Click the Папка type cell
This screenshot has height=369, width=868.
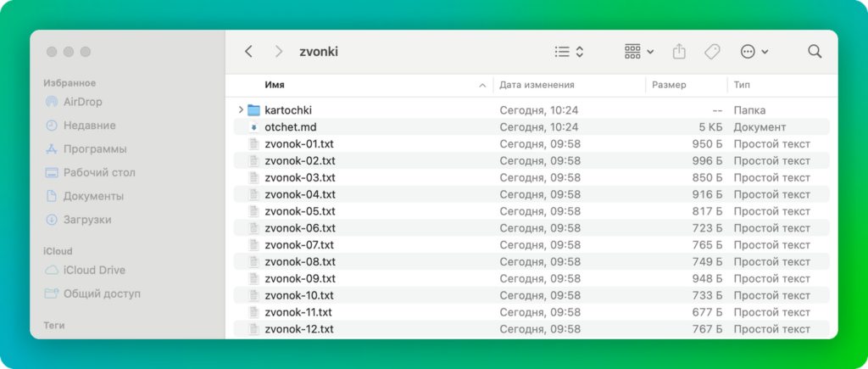[749, 110]
